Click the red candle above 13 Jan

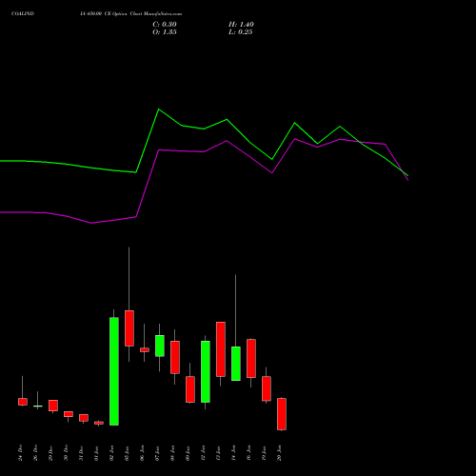click(x=221, y=349)
